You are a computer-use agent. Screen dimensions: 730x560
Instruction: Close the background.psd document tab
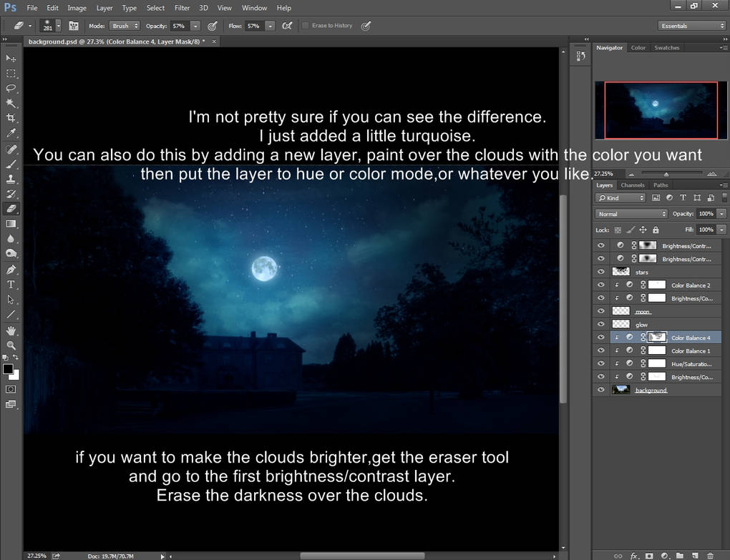(x=214, y=41)
